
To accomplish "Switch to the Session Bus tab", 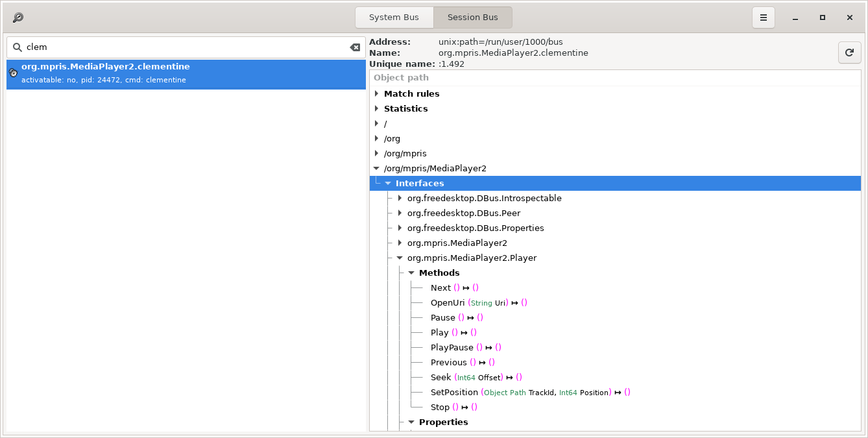I will point(473,18).
